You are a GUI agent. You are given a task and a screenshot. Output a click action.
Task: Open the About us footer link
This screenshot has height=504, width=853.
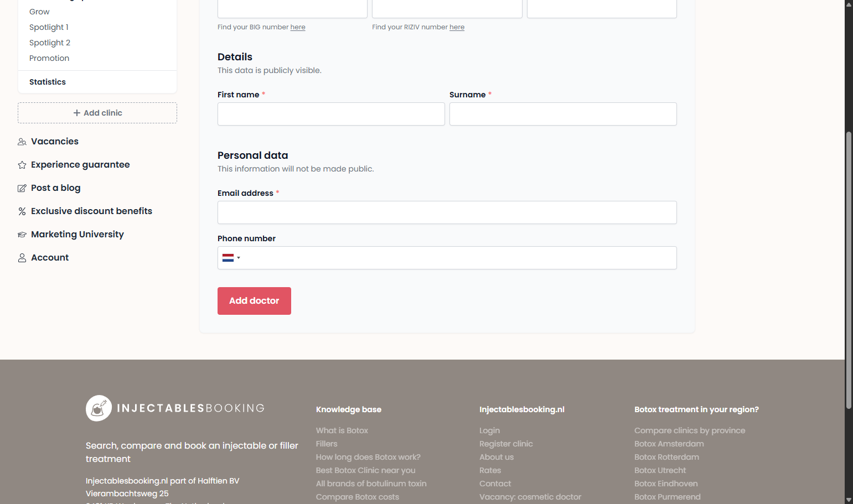pos(497,457)
